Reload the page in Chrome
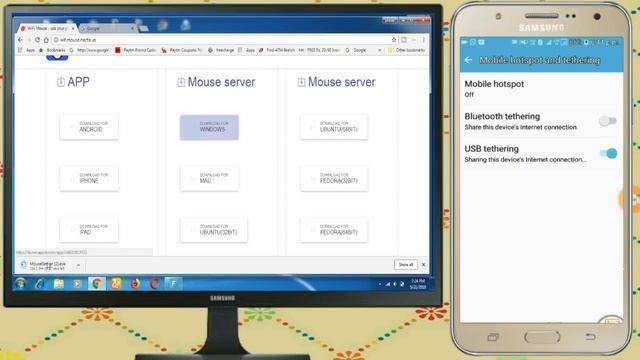 (x=37, y=40)
